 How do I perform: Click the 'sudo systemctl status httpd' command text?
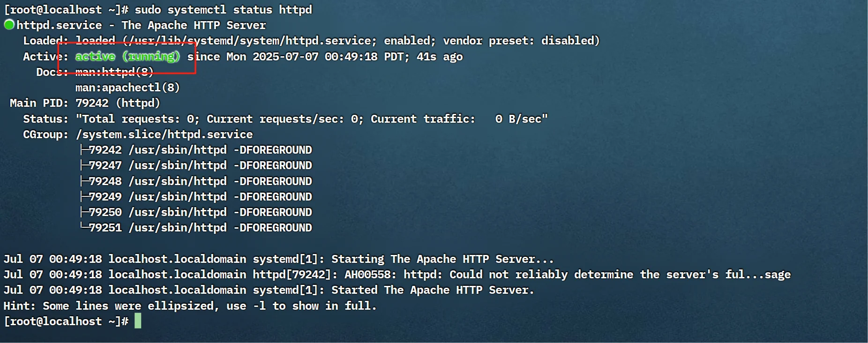[x=223, y=10]
